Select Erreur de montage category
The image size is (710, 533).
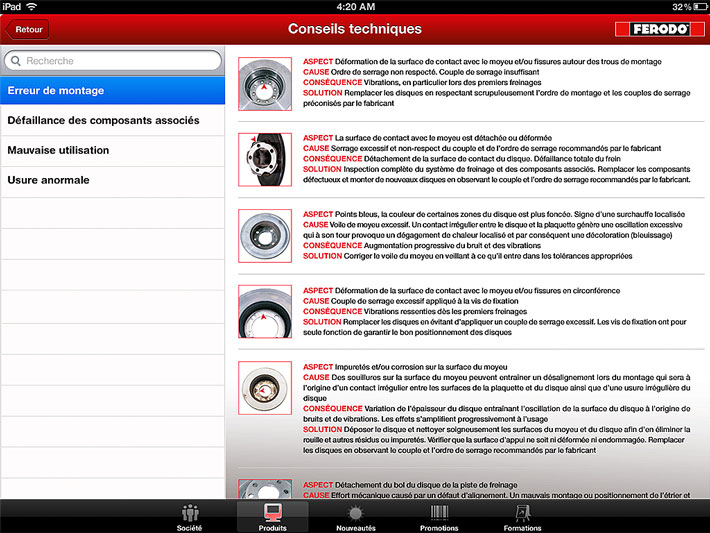click(x=112, y=91)
